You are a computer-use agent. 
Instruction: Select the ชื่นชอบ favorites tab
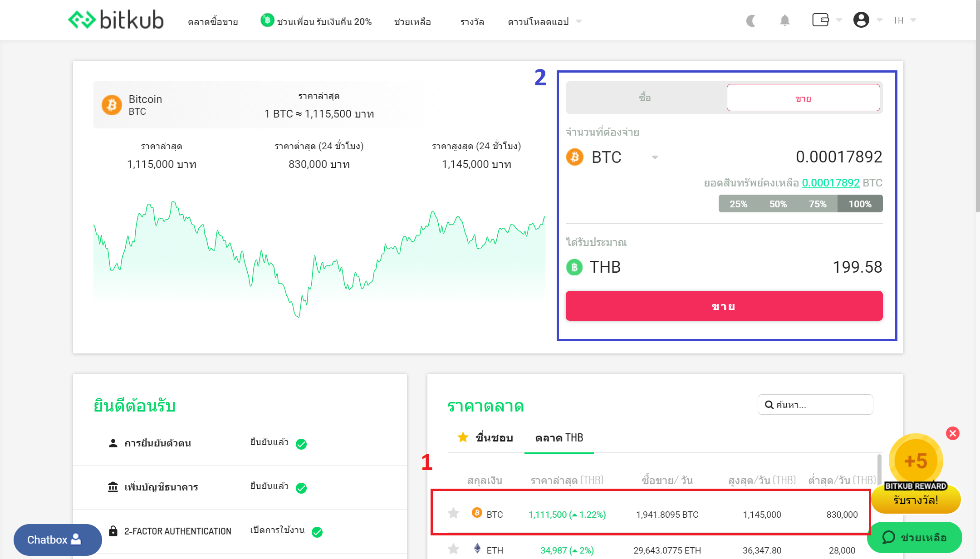point(486,437)
